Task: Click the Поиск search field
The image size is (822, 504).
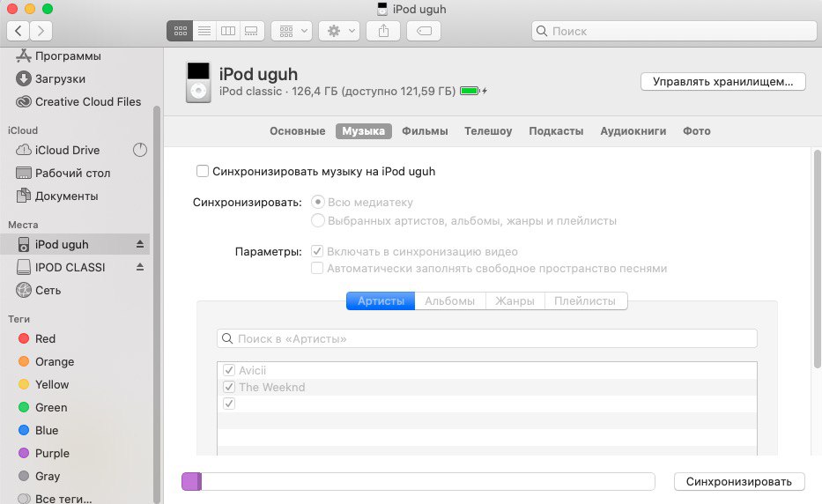Action: [x=674, y=31]
